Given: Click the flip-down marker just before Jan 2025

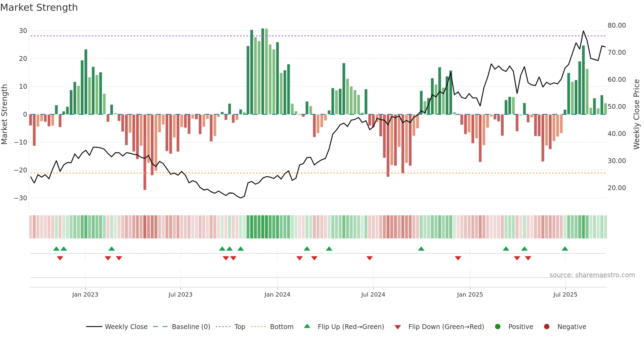Looking at the screenshot, I should coord(458,258).
